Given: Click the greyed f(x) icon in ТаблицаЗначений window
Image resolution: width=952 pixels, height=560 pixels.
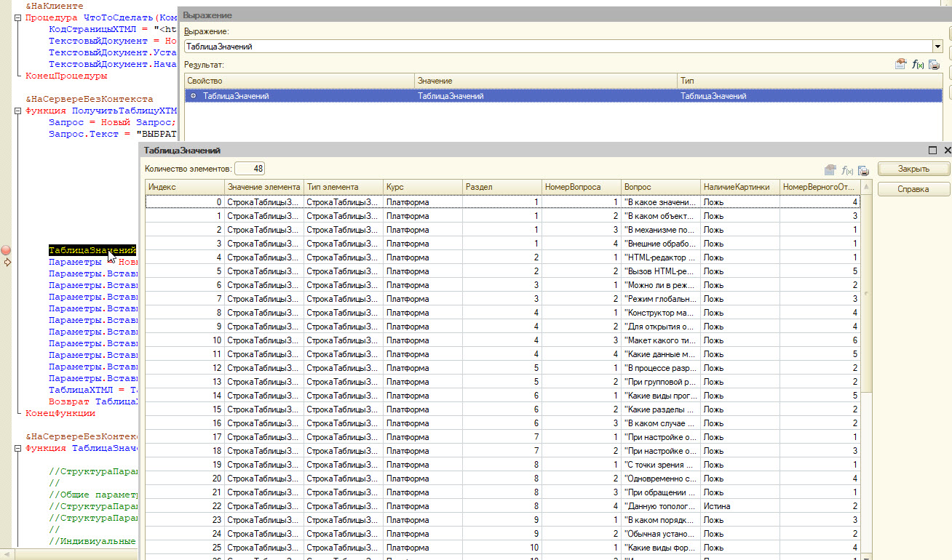Looking at the screenshot, I should [846, 170].
